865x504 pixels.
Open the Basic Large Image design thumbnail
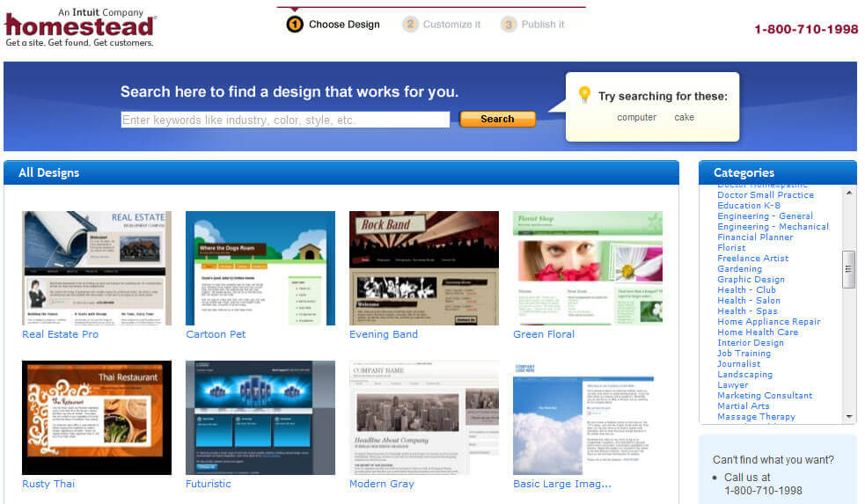pos(583,418)
